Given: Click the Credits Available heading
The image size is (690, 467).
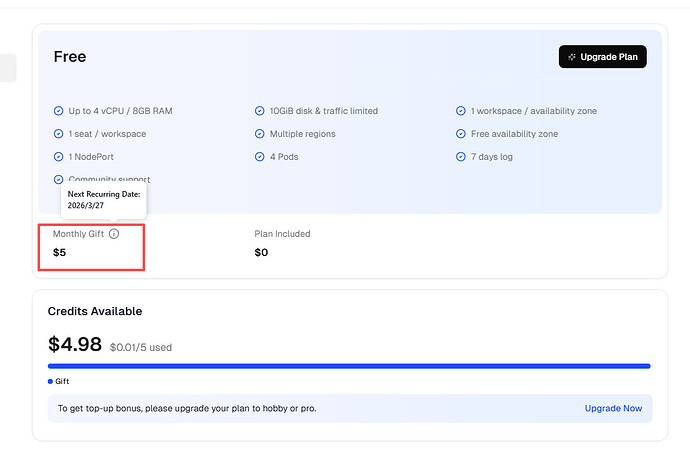Looking at the screenshot, I should [95, 311].
